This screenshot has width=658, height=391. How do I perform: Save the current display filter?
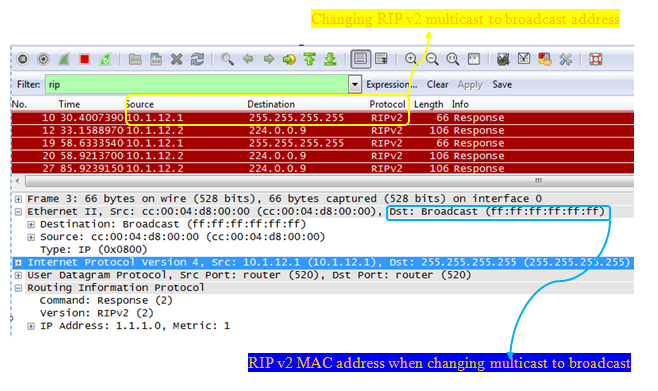click(502, 84)
